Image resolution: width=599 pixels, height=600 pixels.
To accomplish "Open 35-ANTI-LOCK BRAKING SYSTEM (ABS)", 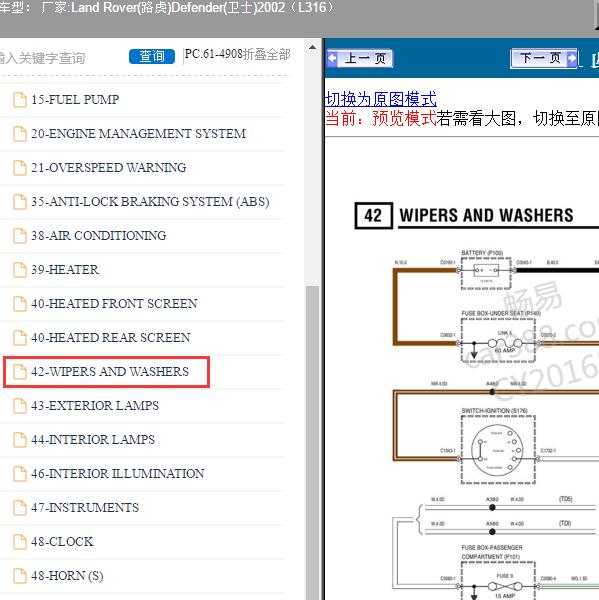I will pos(150,202).
